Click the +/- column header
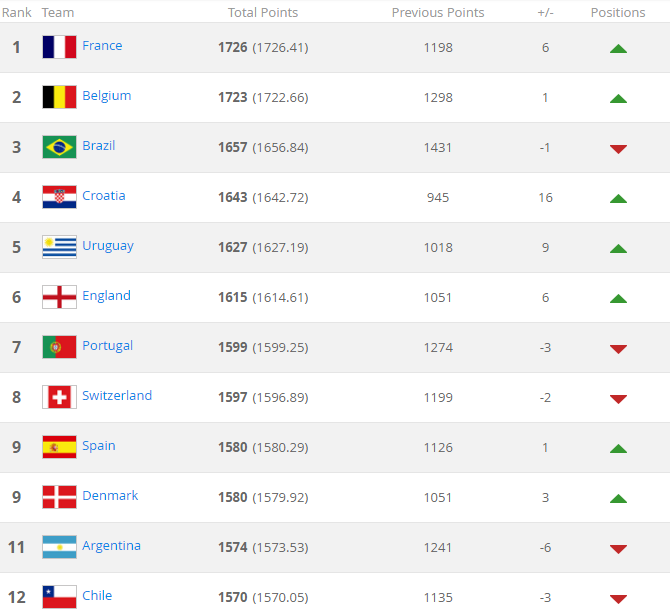Image resolution: width=670 pixels, height=612 pixels. coord(545,13)
